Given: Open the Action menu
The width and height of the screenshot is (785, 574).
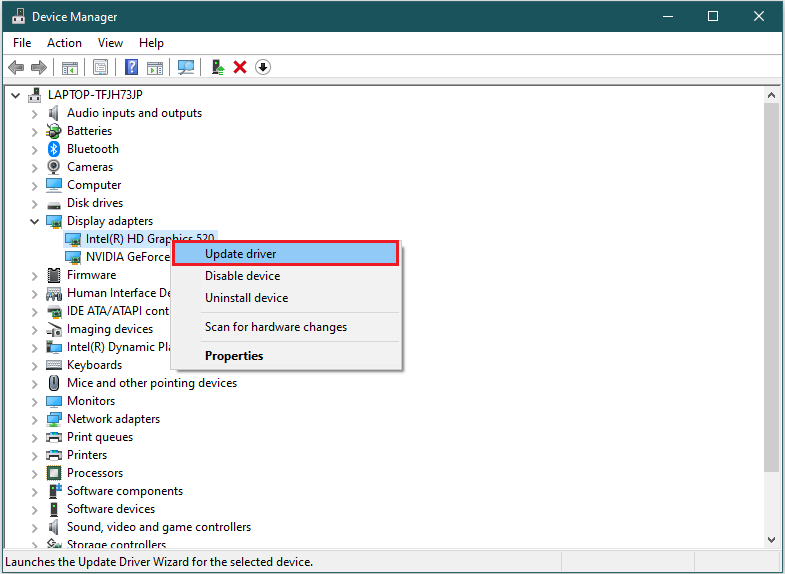Looking at the screenshot, I should [64, 43].
